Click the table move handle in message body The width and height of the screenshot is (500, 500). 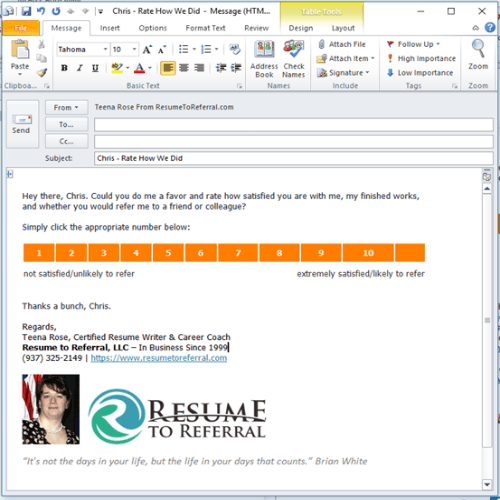(x=10, y=174)
